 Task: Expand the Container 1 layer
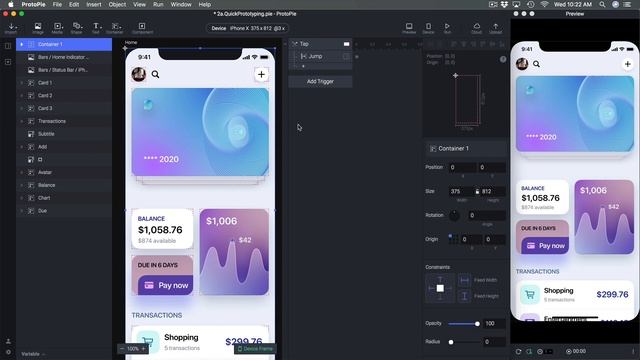coord(22,44)
